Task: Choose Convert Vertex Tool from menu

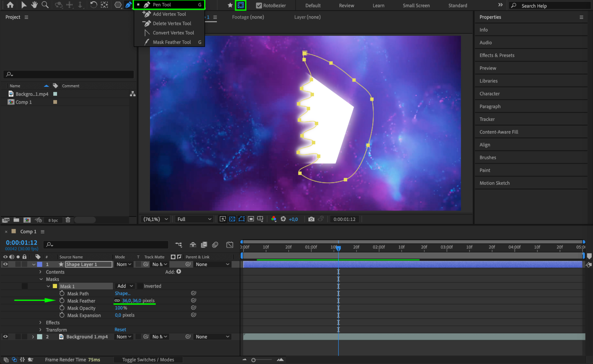Action: (173, 33)
